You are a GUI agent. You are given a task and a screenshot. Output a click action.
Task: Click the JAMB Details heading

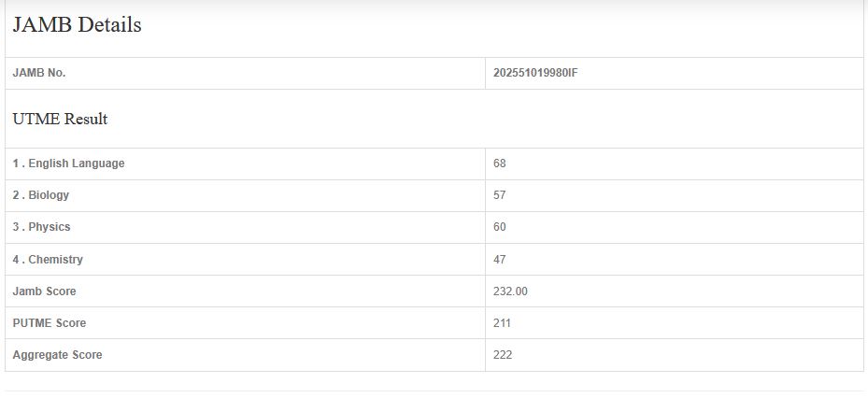click(78, 26)
